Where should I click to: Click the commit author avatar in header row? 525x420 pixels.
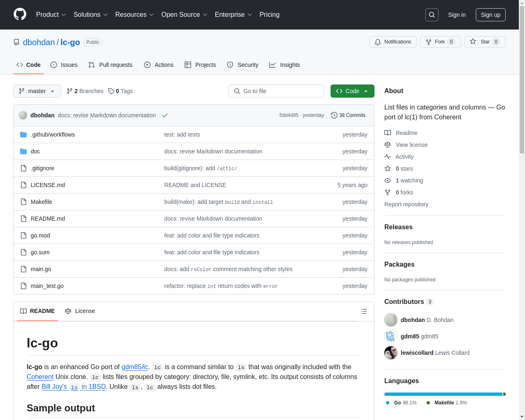point(23,115)
